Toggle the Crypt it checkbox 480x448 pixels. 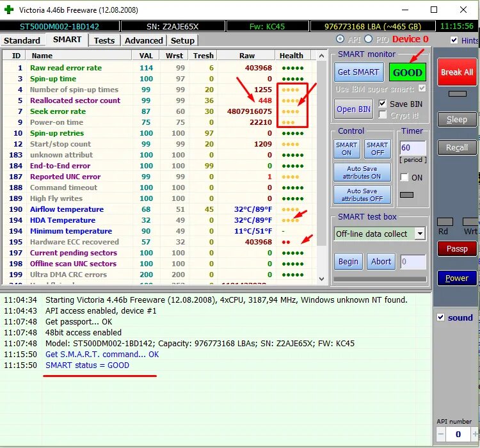point(382,115)
